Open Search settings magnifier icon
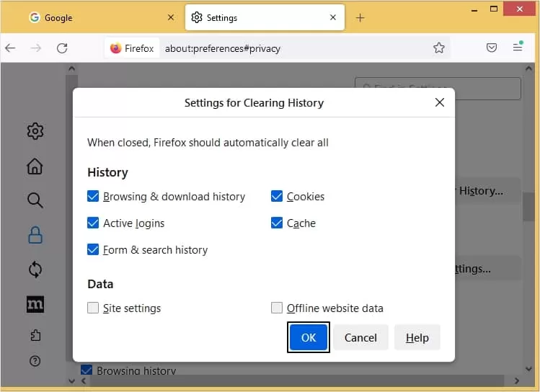The image size is (540, 392). [x=35, y=200]
